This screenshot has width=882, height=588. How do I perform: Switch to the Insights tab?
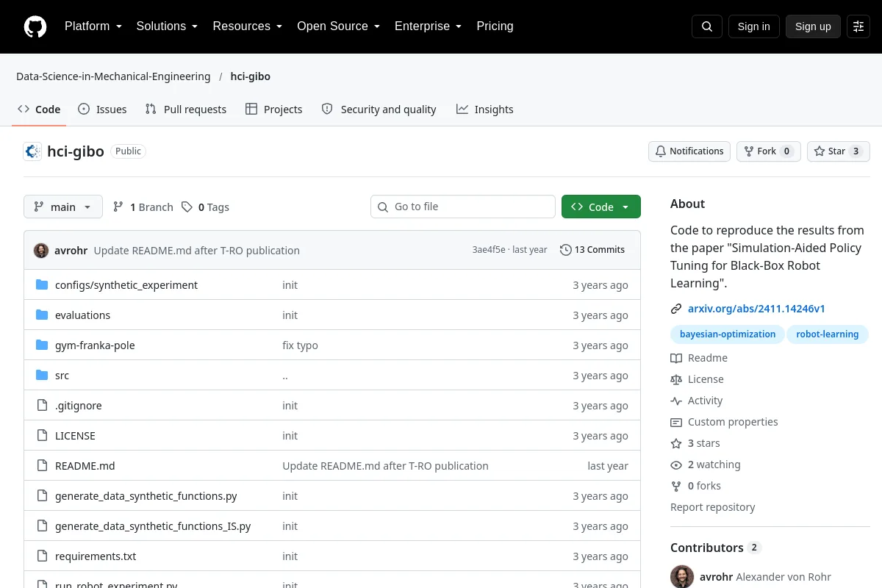pos(484,110)
